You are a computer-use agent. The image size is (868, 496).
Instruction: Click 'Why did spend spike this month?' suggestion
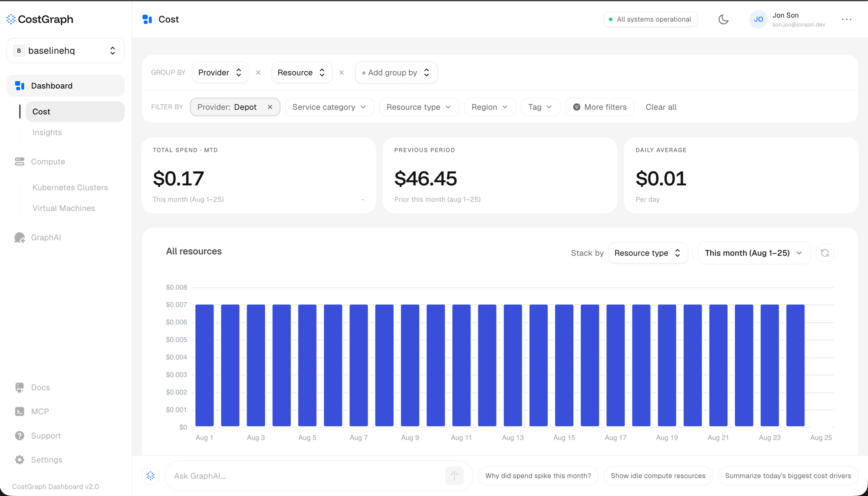click(538, 476)
